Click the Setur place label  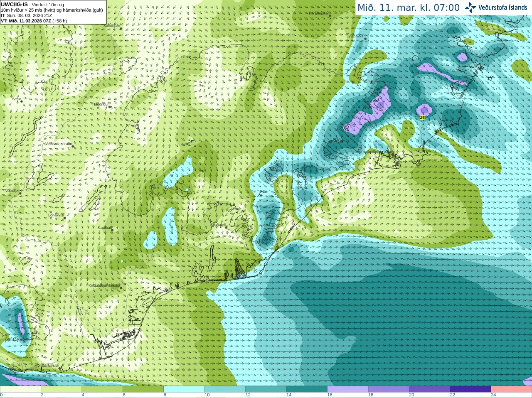pyautogui.click(x=16, y=99)
